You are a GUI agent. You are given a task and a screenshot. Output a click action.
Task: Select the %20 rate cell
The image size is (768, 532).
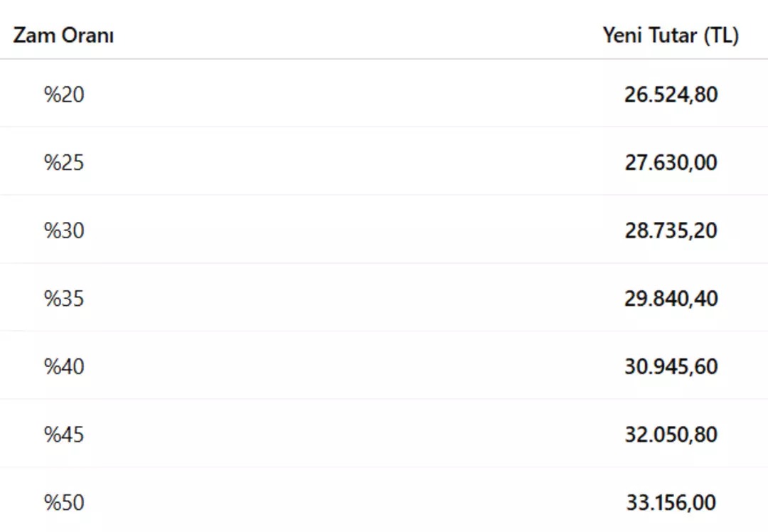[64, 94]
